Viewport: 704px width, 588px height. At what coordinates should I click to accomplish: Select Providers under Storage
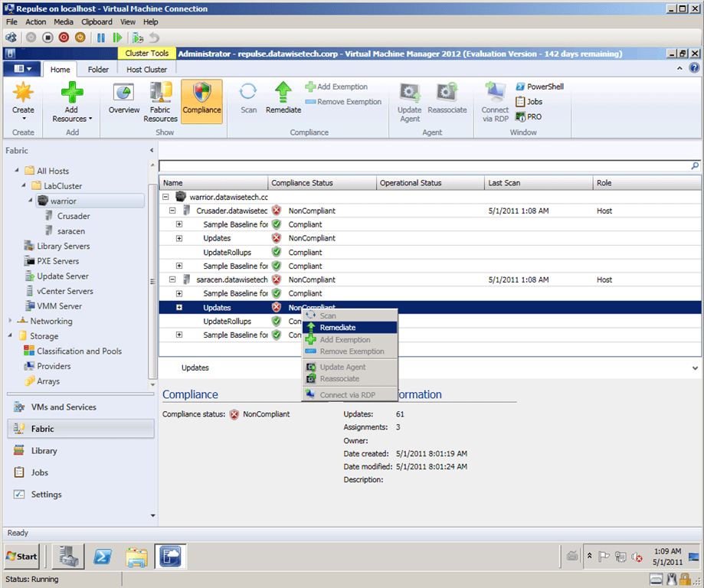point(54,366)
